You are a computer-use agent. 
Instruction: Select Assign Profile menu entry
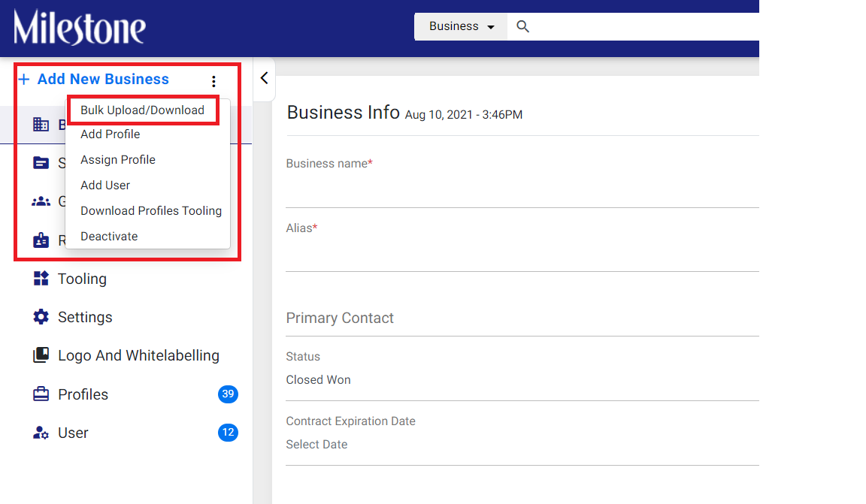click(118, 159)
